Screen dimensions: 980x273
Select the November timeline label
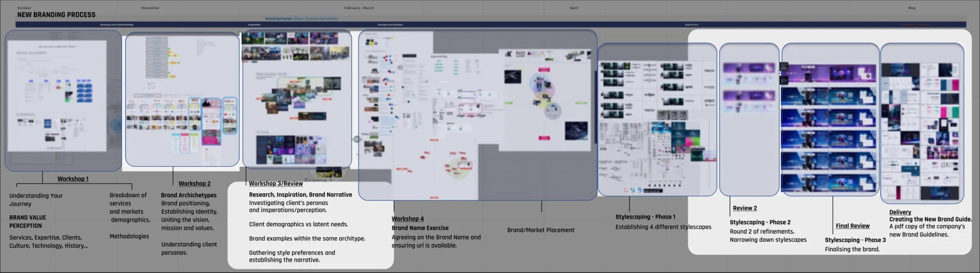pyautogui.click(x=150, y=8)
